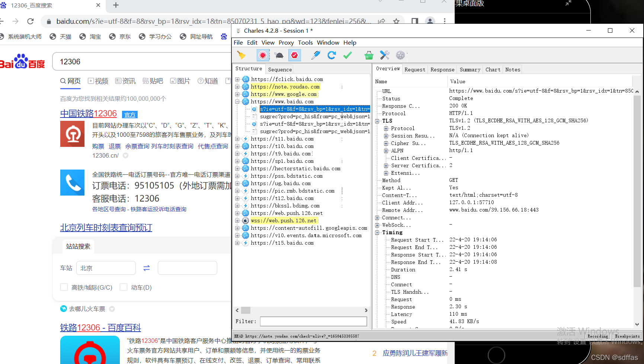Click the Filter input field in Charles

pyautogui.click(x=313, y=321)
